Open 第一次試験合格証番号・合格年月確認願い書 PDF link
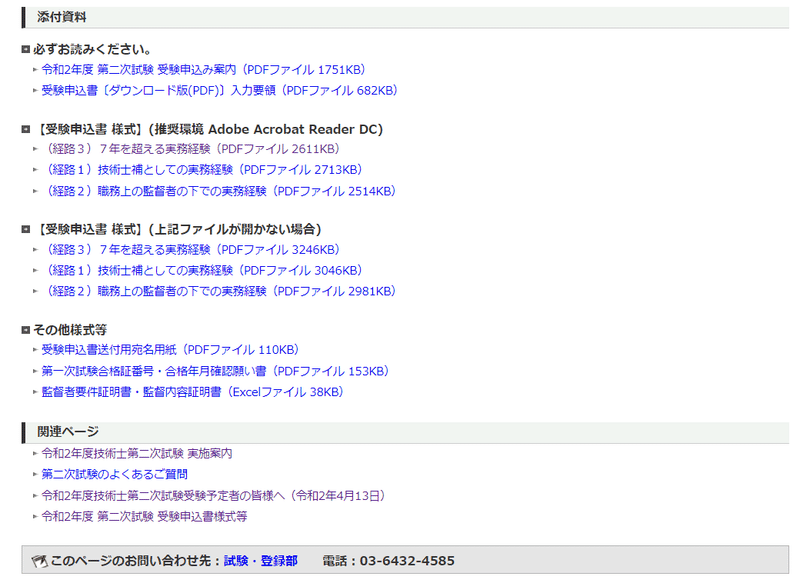Screen dimensions: 800x583 click(215, 371)
